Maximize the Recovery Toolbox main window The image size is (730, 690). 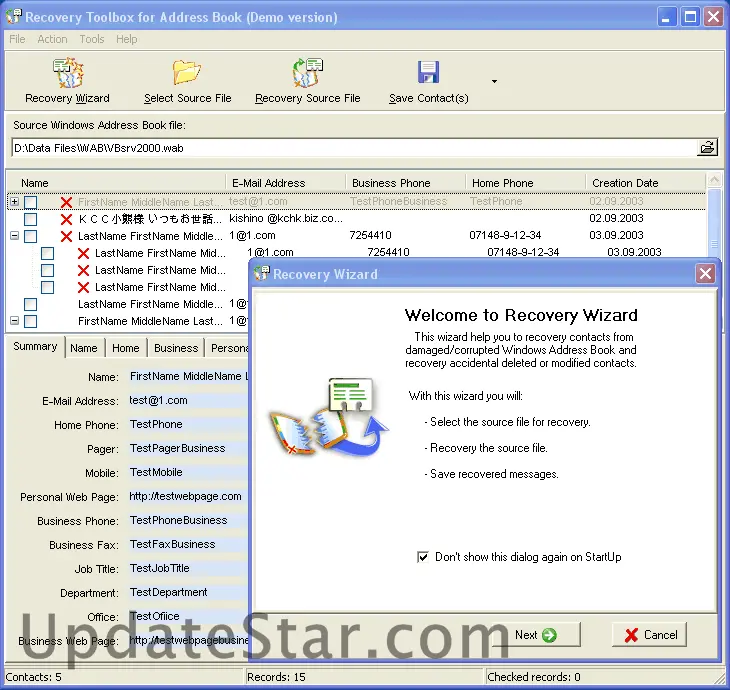click(690, 17)
